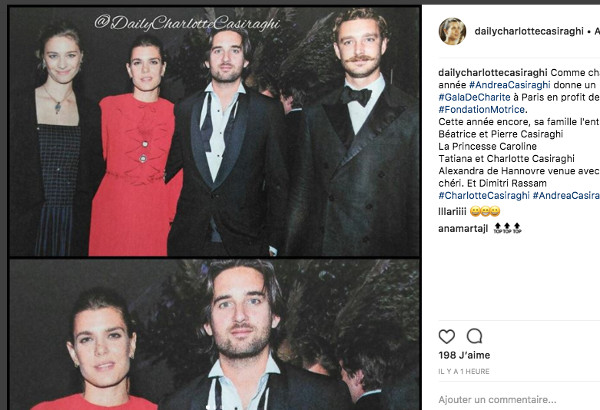
Task: Visit commenter anamartajl's profile
Action: (463, 229)
